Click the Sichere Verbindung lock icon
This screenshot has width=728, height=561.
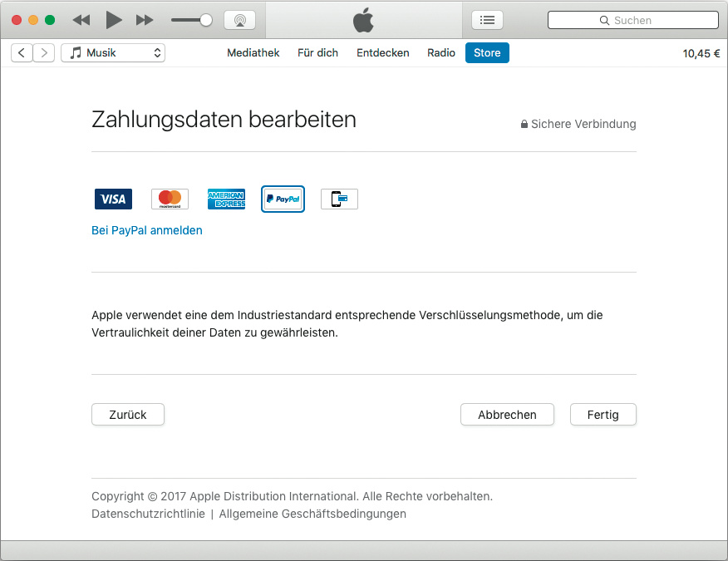tap(524, 124)
